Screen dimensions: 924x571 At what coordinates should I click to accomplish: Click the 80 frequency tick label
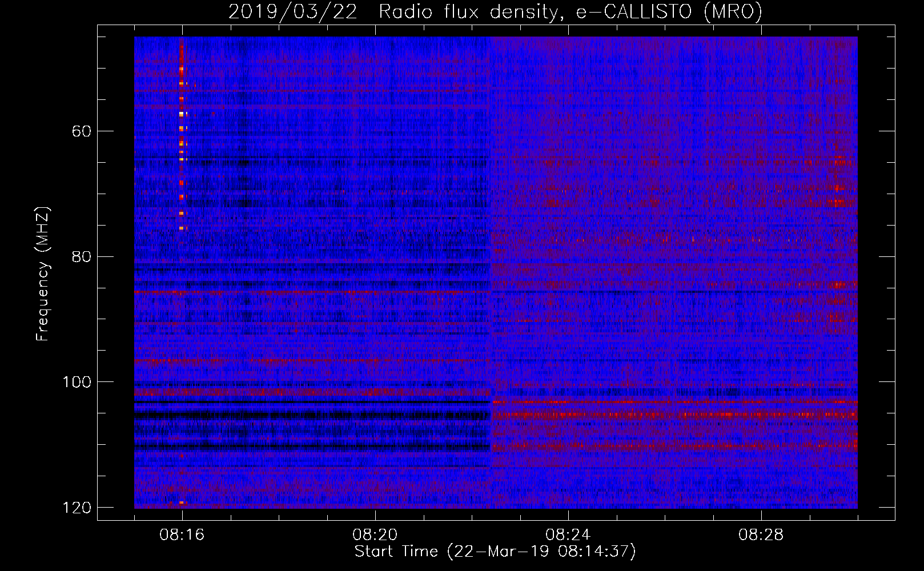[81, 256]
